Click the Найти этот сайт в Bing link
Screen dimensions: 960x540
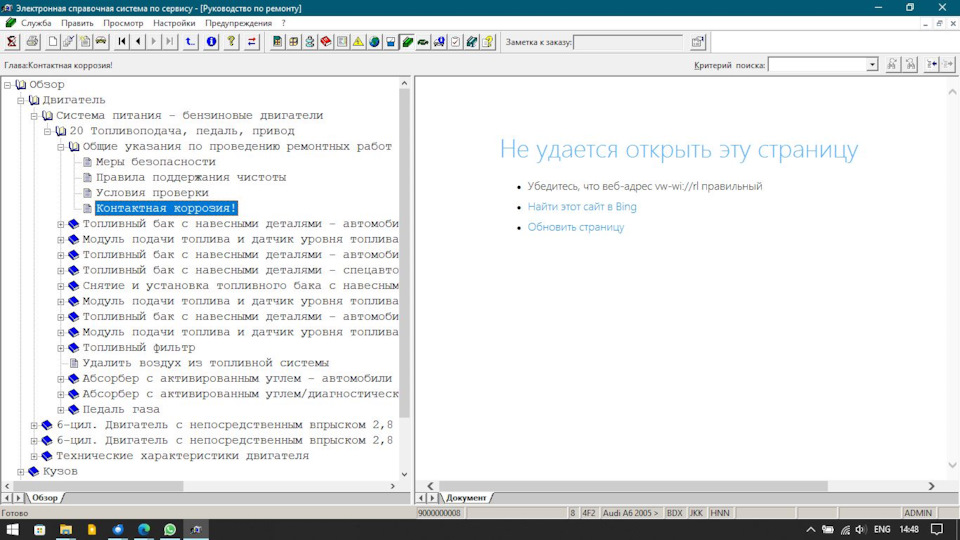point(582,207)
